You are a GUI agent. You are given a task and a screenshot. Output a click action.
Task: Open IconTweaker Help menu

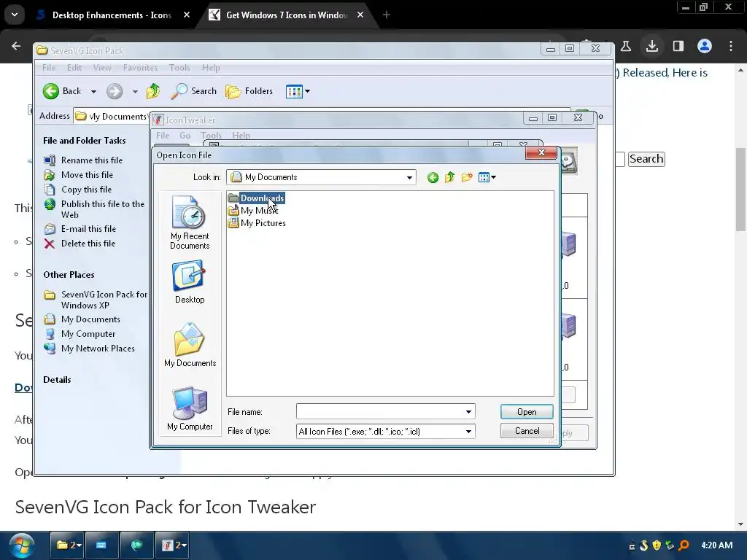pyautogui.click(x=241, y=135)
